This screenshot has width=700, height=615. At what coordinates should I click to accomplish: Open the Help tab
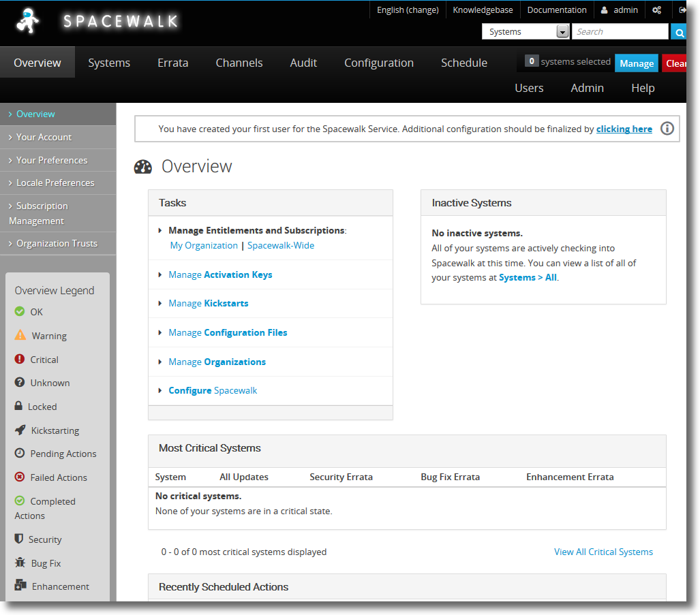point(643,88)
